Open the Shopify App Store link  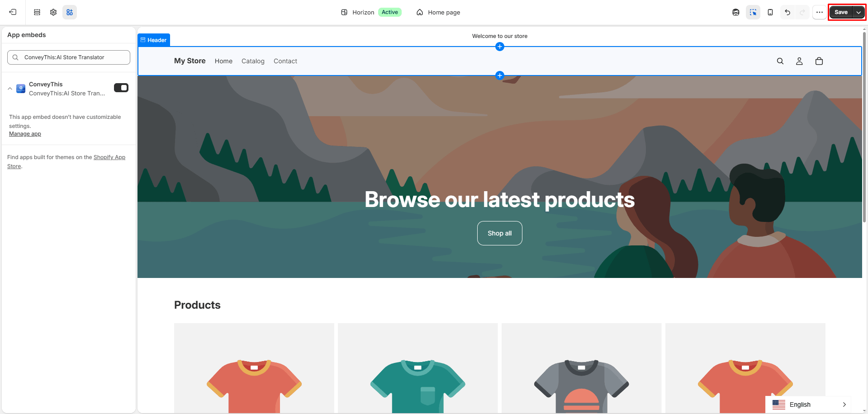pos(109,157)
